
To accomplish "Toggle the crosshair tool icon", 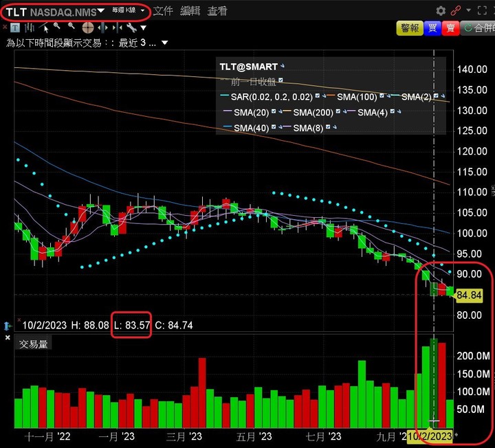I will 88,27.
